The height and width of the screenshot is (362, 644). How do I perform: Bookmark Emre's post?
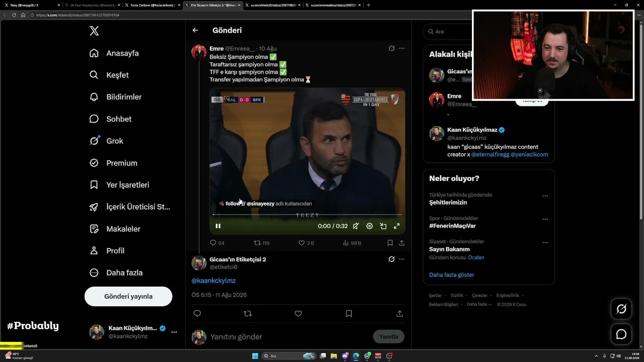click(x=390, y=243)
